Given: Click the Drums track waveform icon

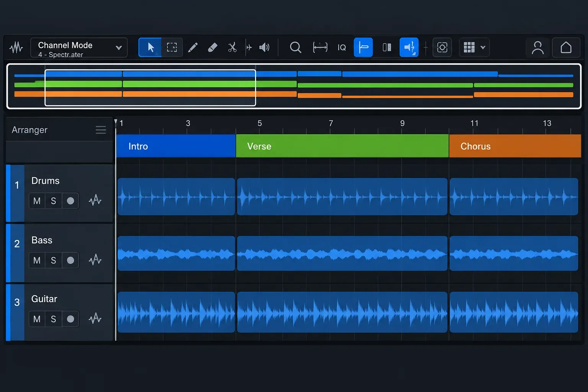Looking at the screenshot, I should 95,200.
